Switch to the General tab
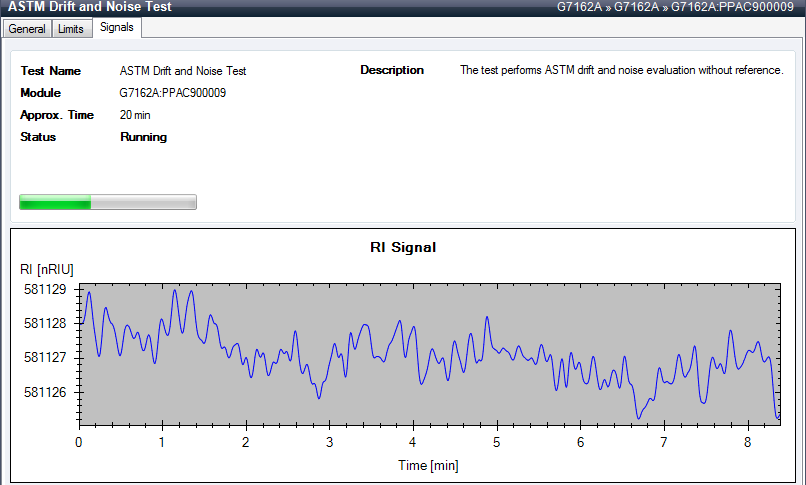This screenshot has height=485, width=806. click(x=27, y=29)
